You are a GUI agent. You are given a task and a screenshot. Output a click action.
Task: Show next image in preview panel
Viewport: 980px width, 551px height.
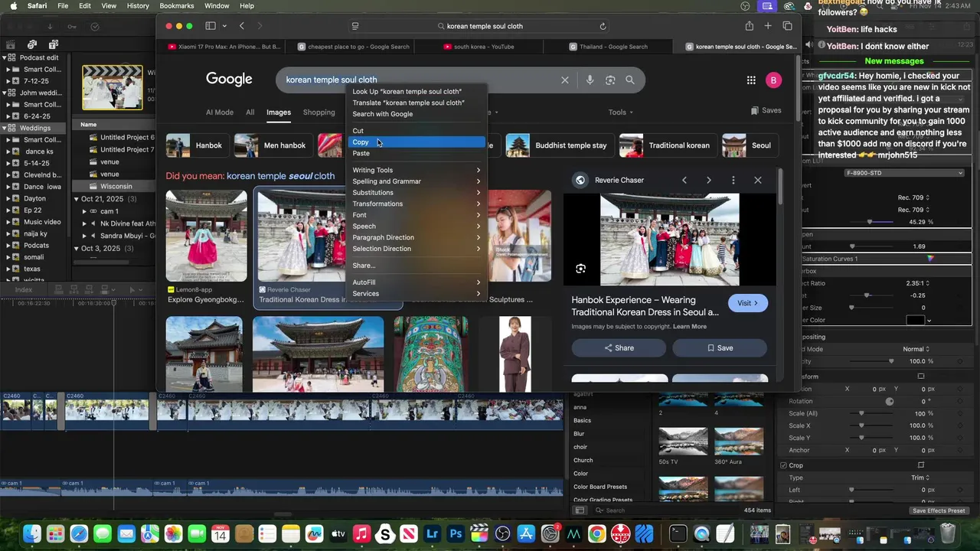[709, 180]
